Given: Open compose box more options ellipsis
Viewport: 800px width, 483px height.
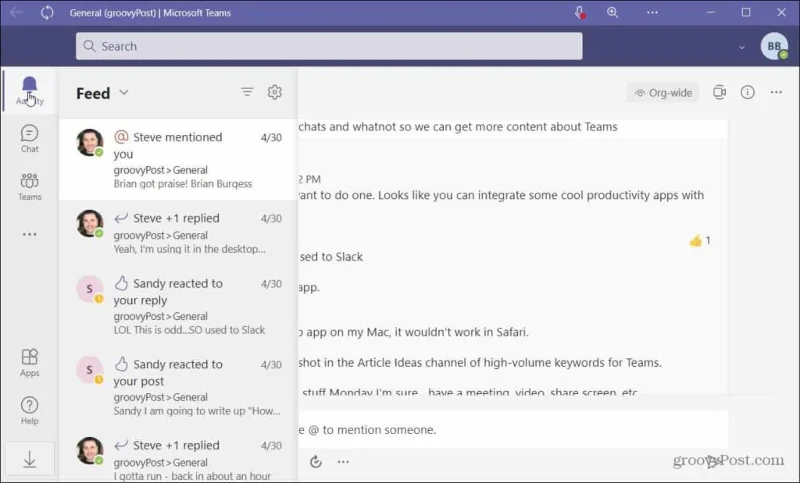Looking at the screenshot, I should click(343, 462).
